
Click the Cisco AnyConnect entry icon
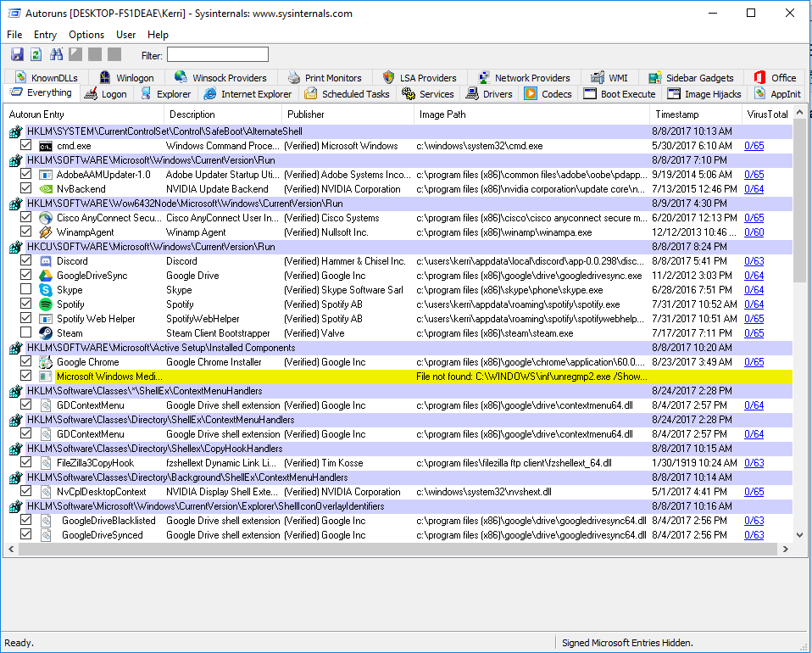46,218
